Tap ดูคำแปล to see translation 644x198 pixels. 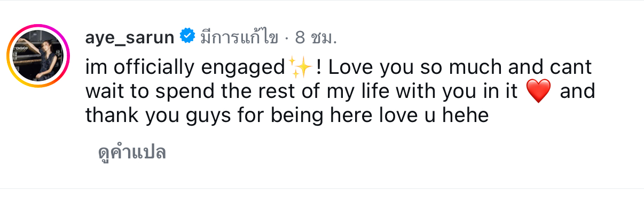(x=132, y=152)
